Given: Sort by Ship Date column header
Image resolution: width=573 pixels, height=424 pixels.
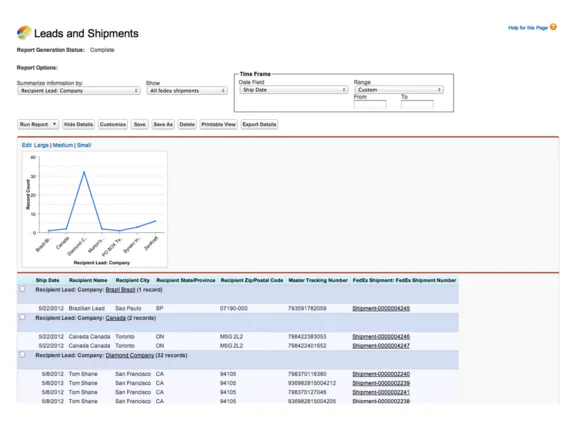Looking at the screenshot, I should coord(48,280).
